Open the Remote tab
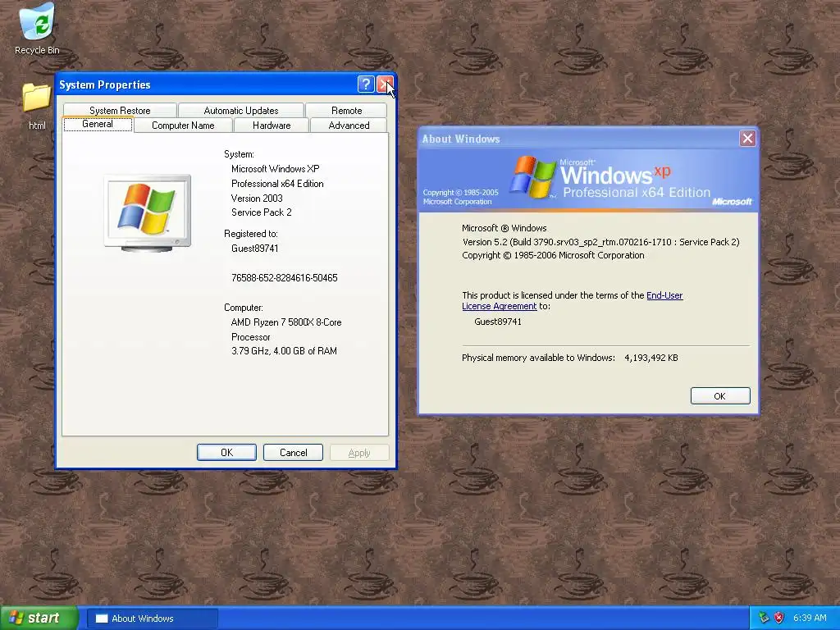Image resolution: width=840 pixels, height=630 pixels. 347,110
